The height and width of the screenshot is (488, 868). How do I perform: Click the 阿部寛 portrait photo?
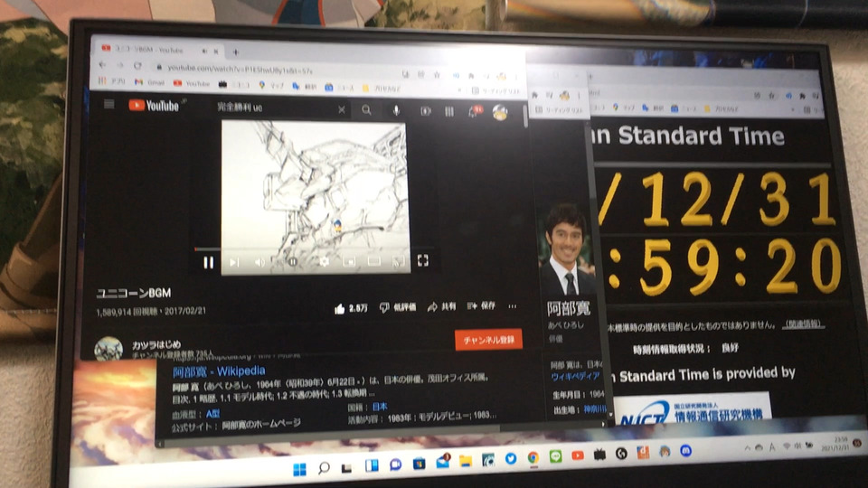566,249
